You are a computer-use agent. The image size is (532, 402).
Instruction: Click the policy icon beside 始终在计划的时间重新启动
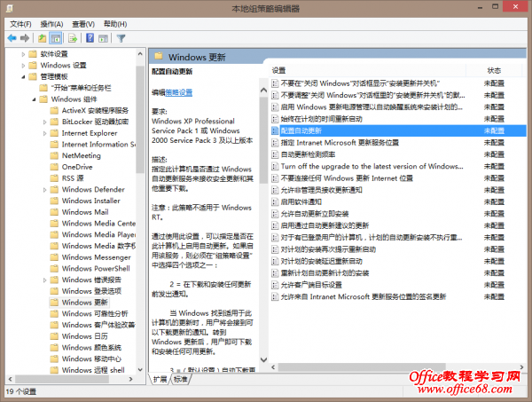pyautogui.click(x=275, y=119)
